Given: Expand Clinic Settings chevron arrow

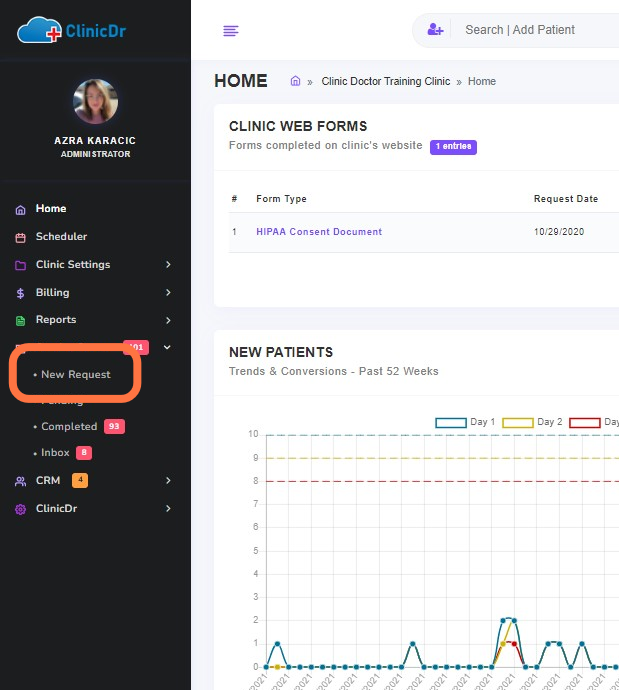Looking at the screenshot, I should point(168,264).
